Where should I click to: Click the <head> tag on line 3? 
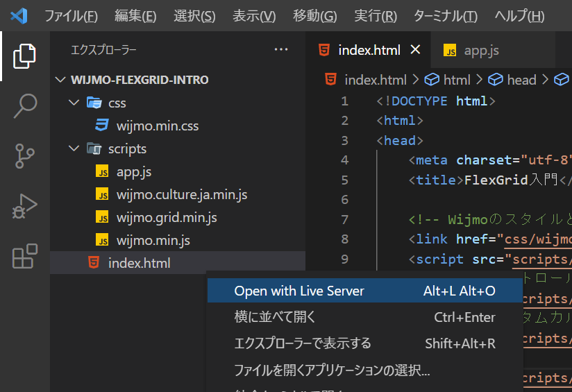pos(400,140)
